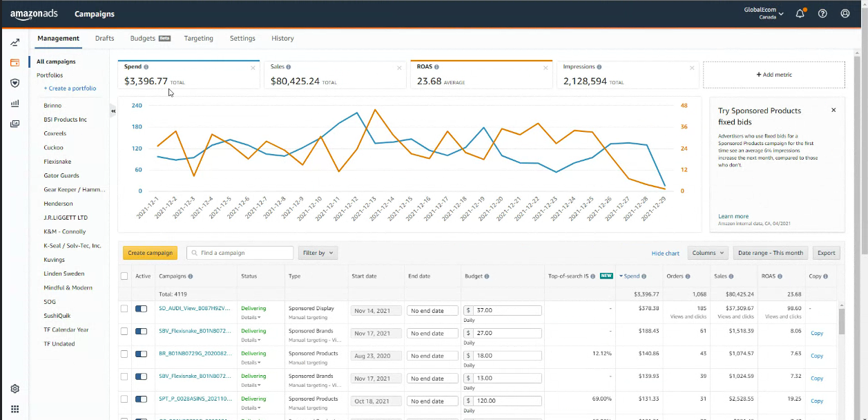868x420 pixels.
Task: Click the info icon next to Budget column
Action: tap(487, 276)
